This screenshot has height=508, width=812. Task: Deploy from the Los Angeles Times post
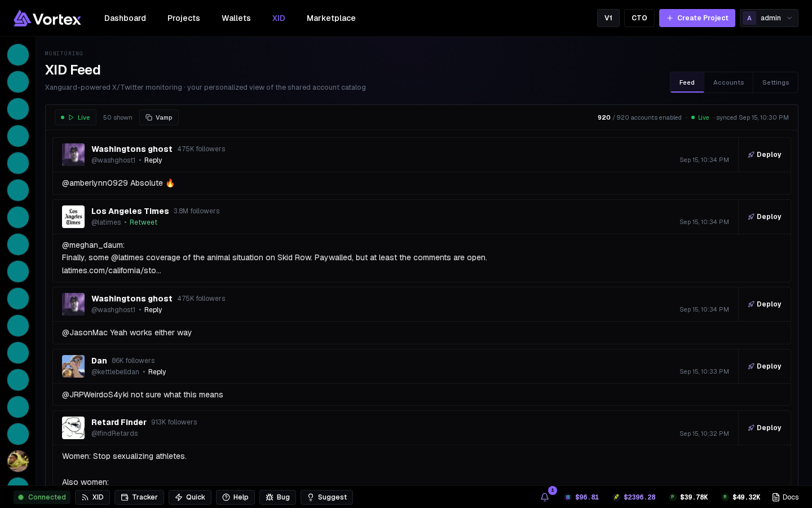pyautogui.click(x=765, y=217)
